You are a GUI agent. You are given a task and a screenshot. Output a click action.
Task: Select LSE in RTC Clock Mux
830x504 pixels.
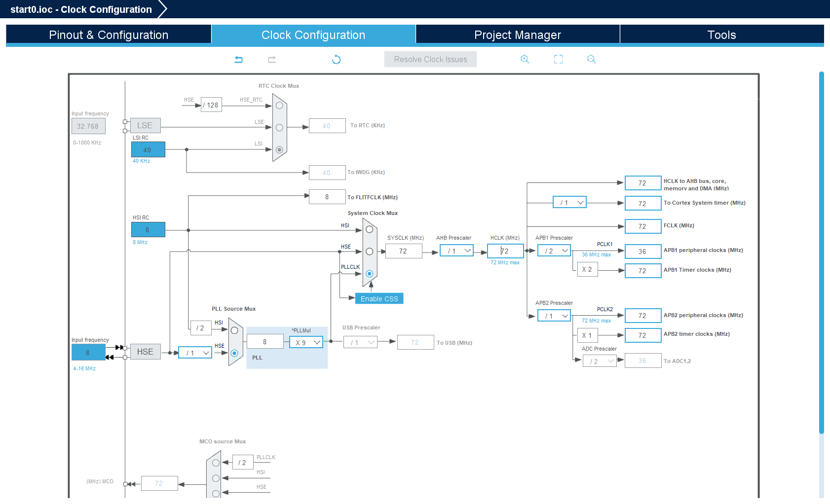click(279, 127)
